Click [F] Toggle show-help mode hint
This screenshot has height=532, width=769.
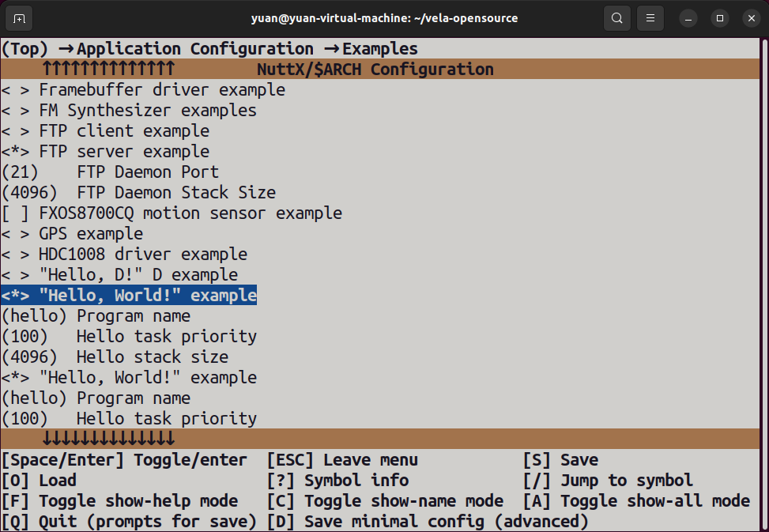[x=119, y=501]
